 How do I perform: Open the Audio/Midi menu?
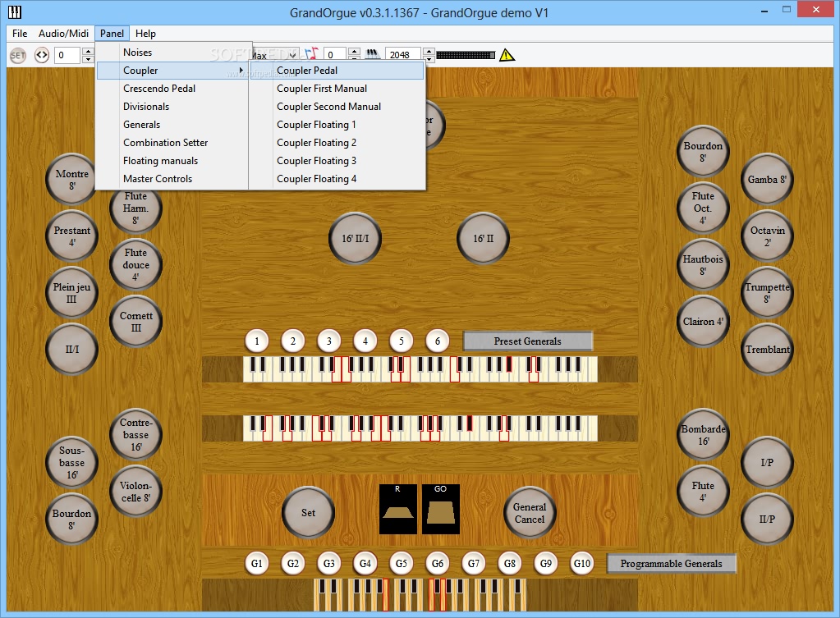pyautogui.click(x=63, y=33)
